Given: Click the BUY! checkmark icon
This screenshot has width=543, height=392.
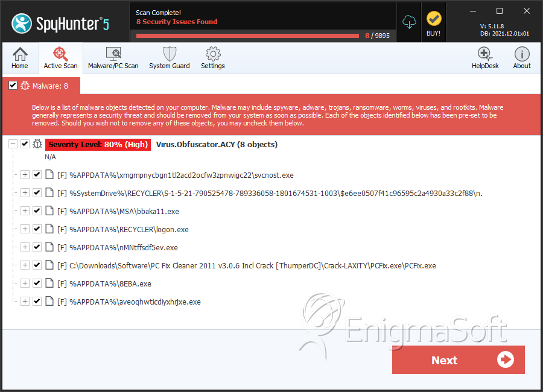Looking at the screenshot, I should click(434, 19).
